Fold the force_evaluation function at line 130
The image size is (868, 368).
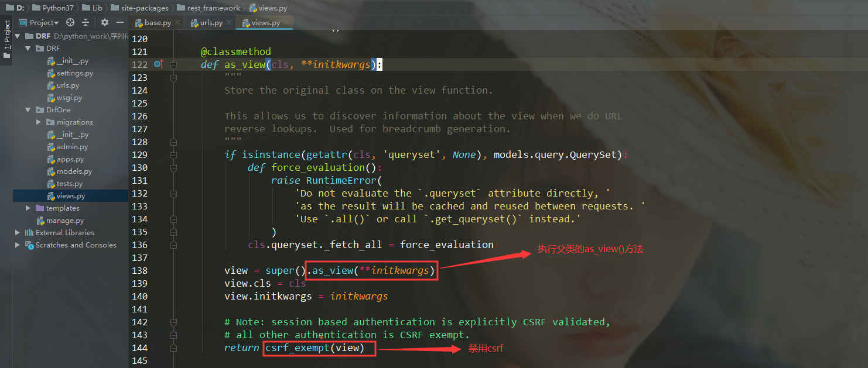pyautogui.click(x=173, y=167)
